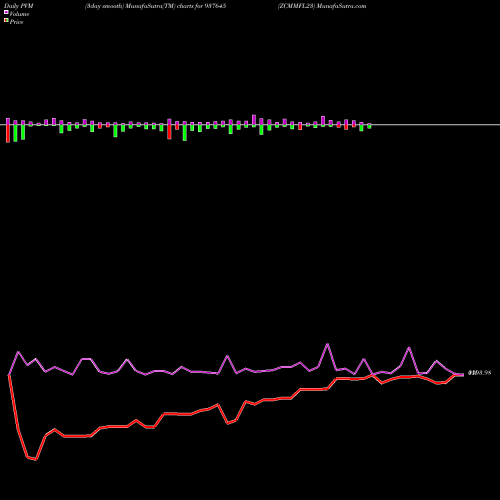Click the Price legend color swatch
This screenshot has width=500, height=500.
click(x=6, y=21)
